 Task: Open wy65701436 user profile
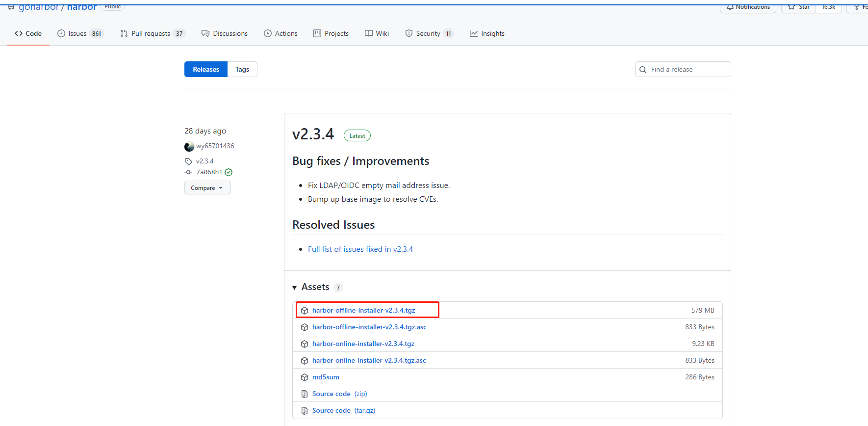click(215, 146)
